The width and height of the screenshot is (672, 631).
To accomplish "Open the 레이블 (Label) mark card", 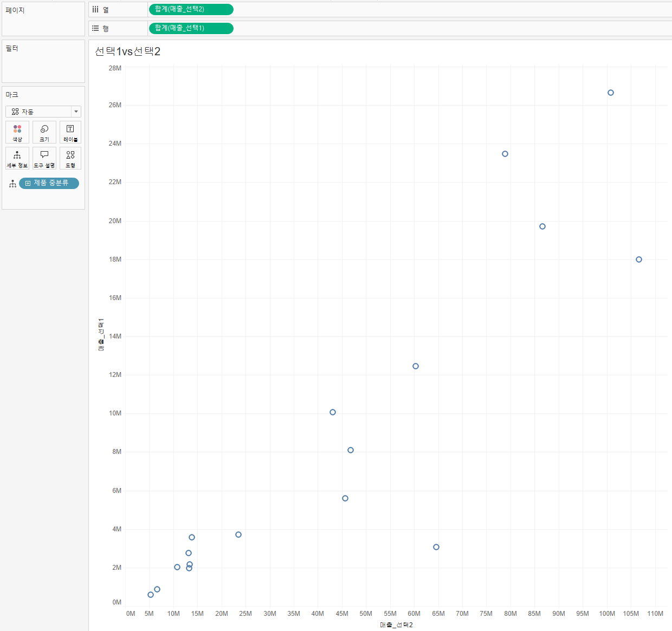I will (70, 132).
